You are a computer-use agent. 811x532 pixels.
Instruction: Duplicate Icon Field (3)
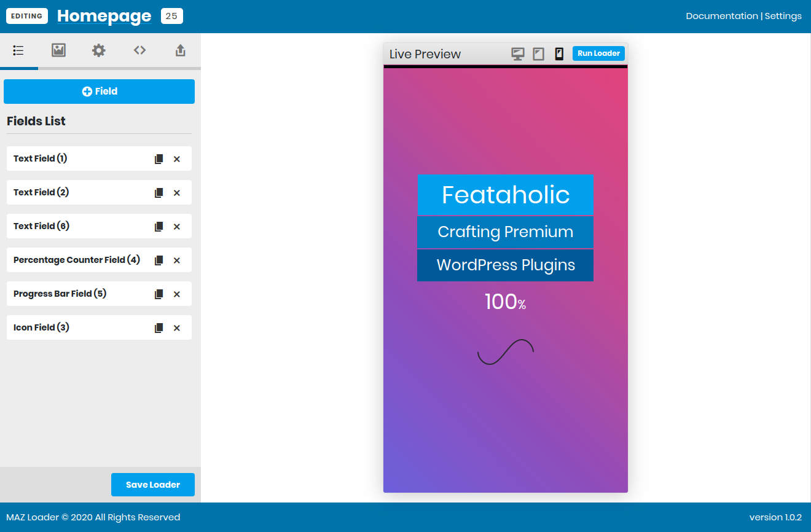point(159,328)
